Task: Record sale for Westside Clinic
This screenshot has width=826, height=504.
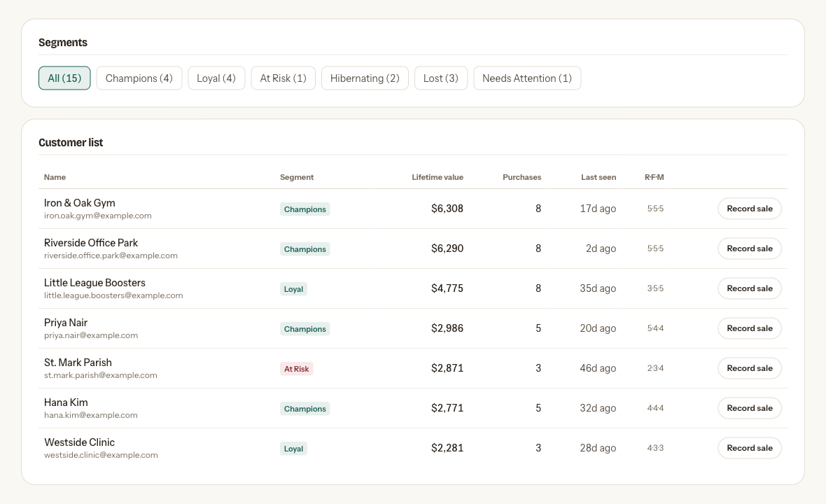Action: pyautogui.click(x=750, y=448)
